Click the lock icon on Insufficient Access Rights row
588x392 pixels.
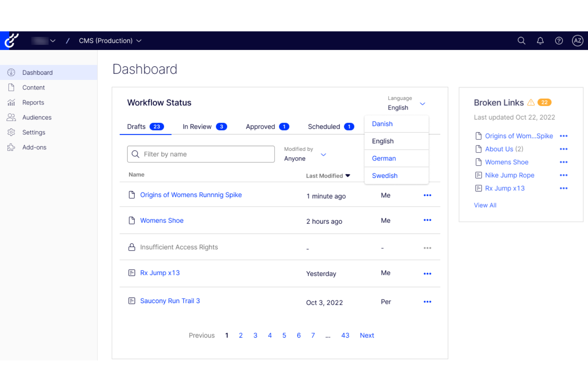click(x=132, y=247)
